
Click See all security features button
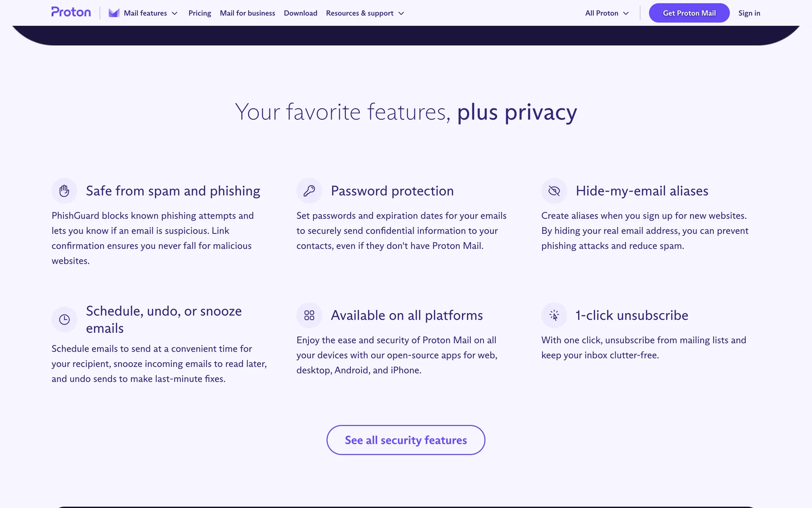[406, 440]
